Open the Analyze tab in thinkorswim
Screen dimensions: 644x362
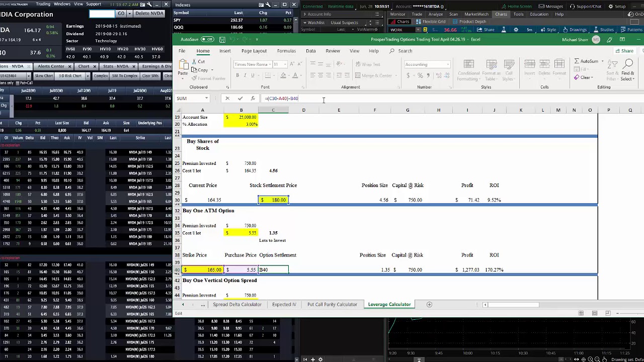coord(436,14)
